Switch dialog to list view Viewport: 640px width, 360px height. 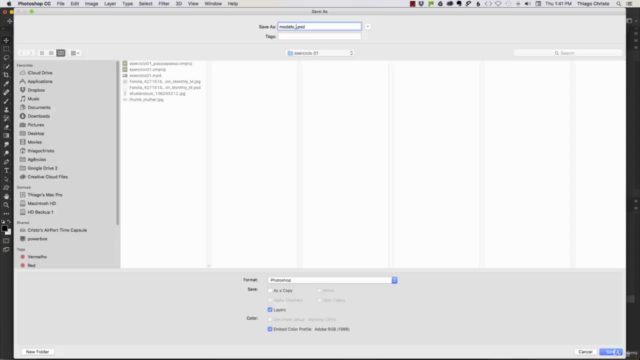pyautogui.click(x=51, y=53)
